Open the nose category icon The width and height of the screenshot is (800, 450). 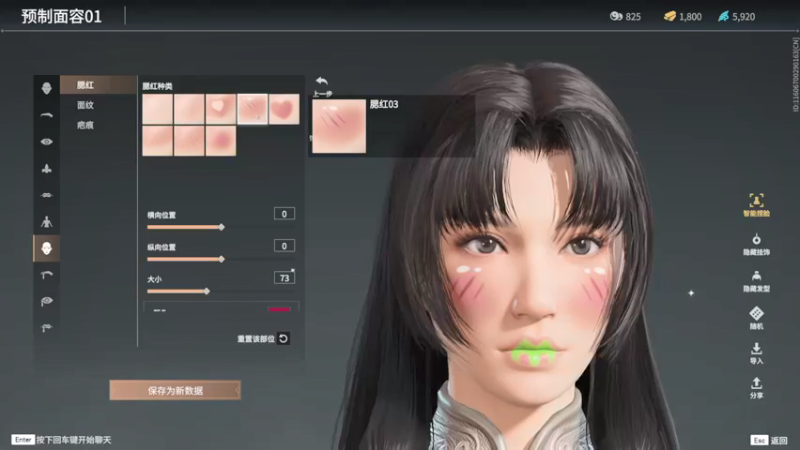tap(46, 168)
